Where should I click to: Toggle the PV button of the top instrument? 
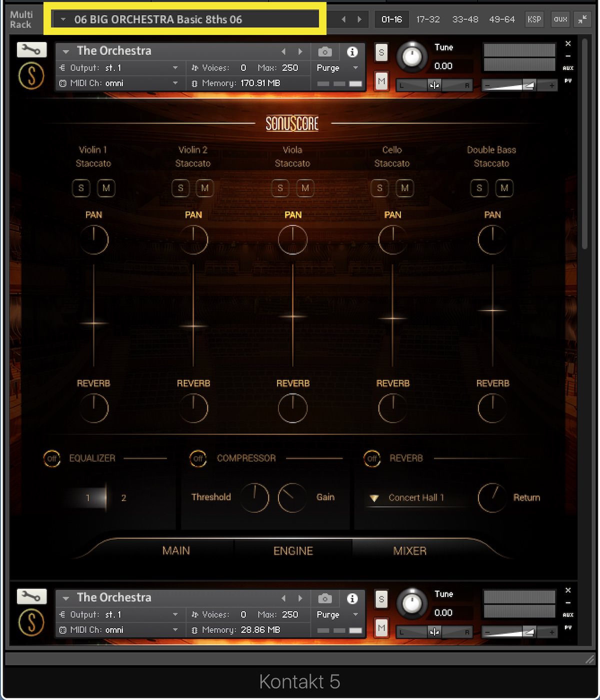tap(568, 80)
